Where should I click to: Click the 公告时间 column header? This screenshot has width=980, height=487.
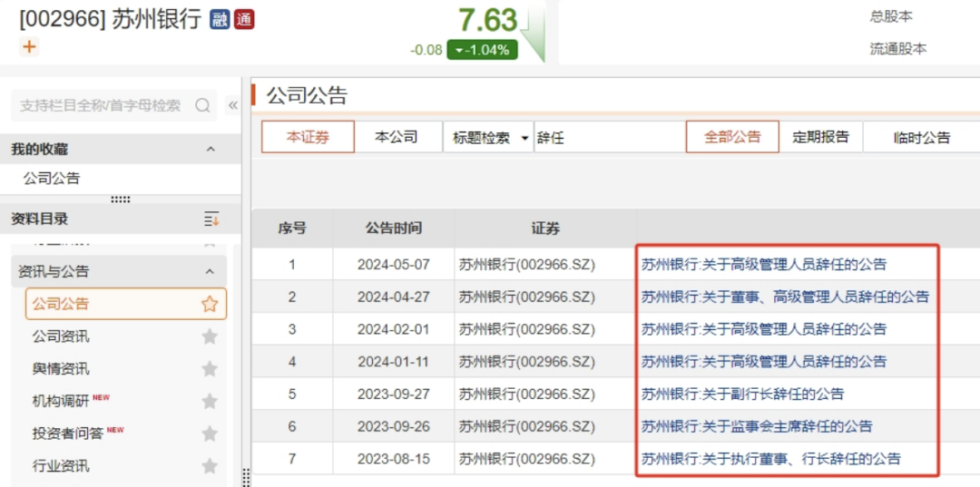pyautogui.click(x=394, y=229)
